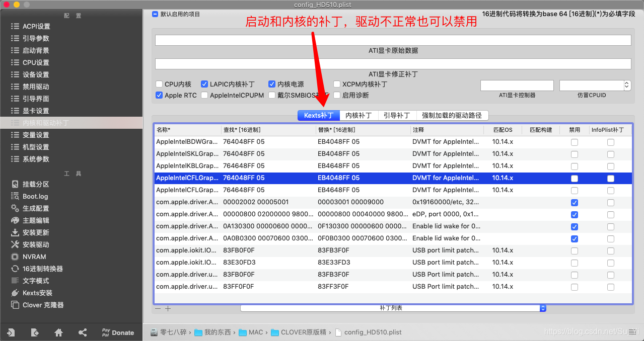
Task: Switch to Kexts补丁 tab
Action: click(x=319, y=115)
